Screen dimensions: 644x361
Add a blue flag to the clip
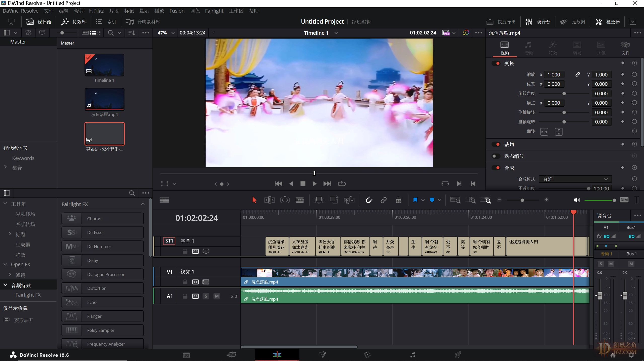click(415, 200)
